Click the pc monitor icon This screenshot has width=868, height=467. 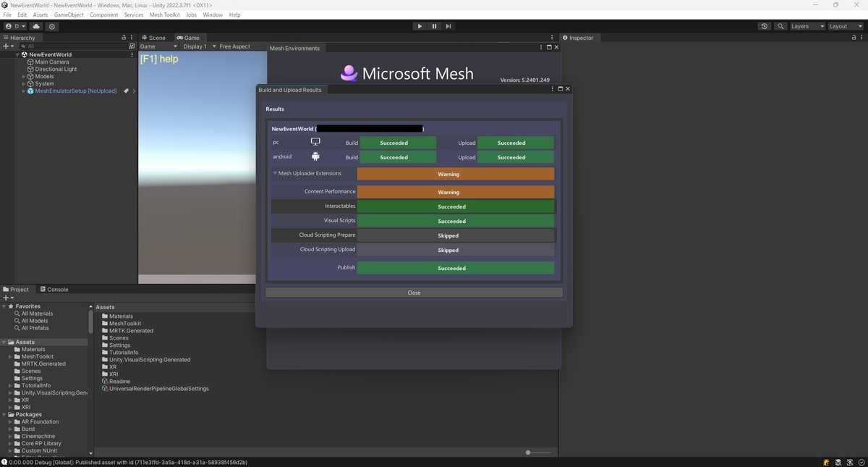click(x=315, y=142)
